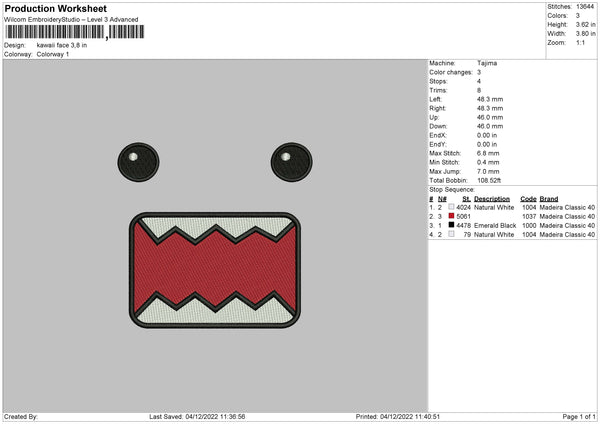Pick the Natural White swatch for thread 4024
Screen dimensions: 600x424
[x=451, y=207]
